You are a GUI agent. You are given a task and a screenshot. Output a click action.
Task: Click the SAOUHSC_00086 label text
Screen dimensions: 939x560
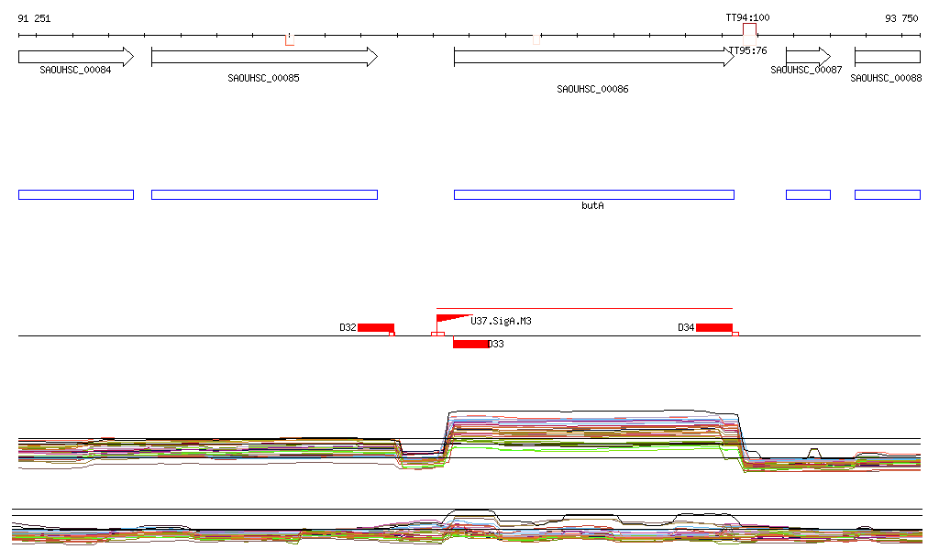point(593,89)
